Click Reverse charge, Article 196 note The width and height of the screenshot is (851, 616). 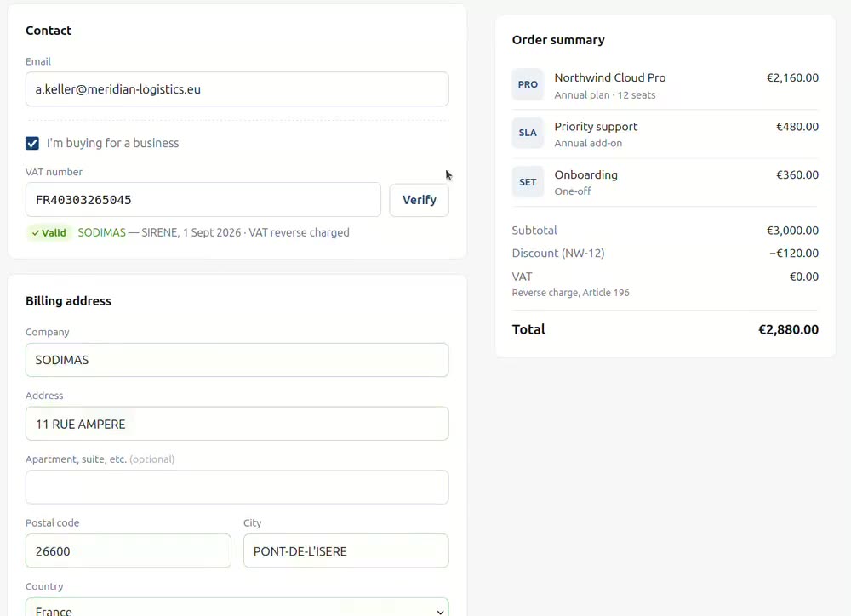570,293
